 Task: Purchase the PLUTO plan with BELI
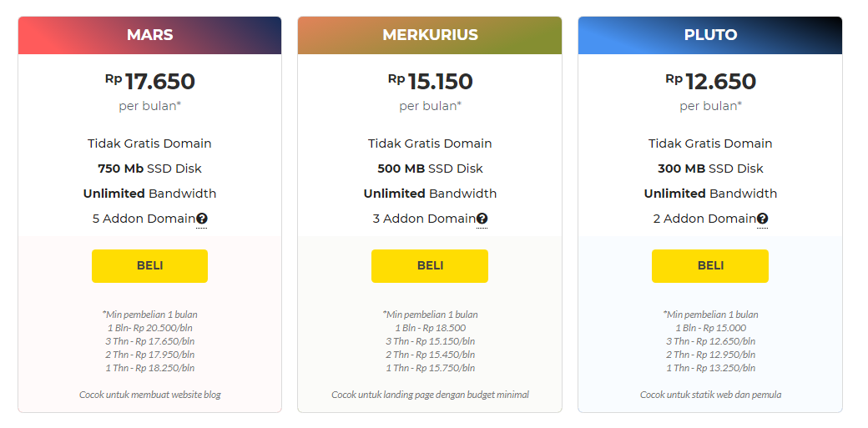click(710, 266)
